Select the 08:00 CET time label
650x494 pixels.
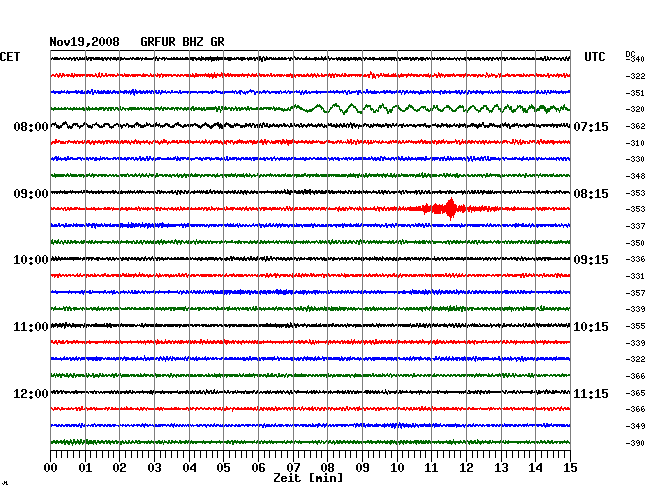(x=31, y=126)
